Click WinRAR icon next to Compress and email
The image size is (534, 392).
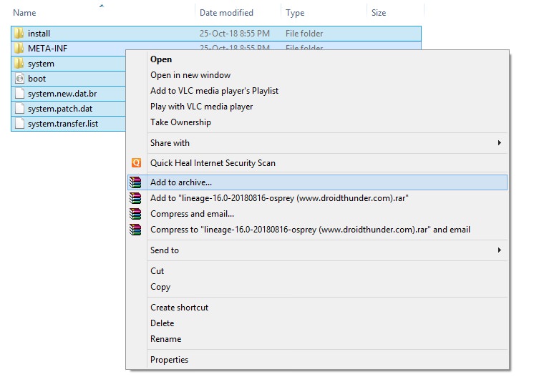coord(135,214)
